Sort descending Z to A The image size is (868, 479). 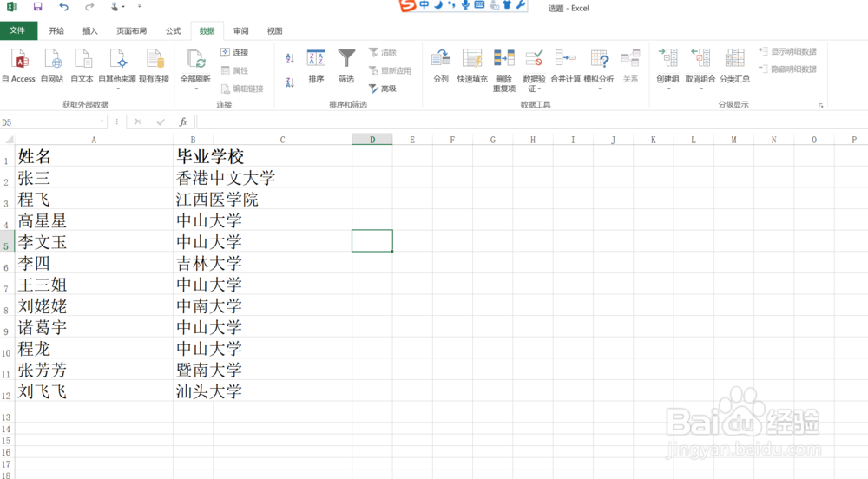[x=290, y=82]
